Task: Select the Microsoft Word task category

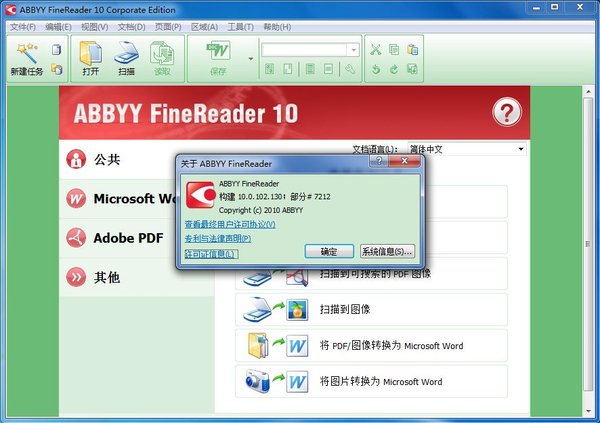Action: (117, 199)
